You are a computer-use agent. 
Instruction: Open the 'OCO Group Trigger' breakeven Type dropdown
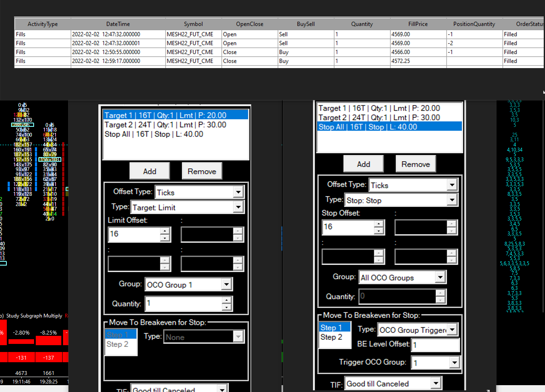pos(452,330)
